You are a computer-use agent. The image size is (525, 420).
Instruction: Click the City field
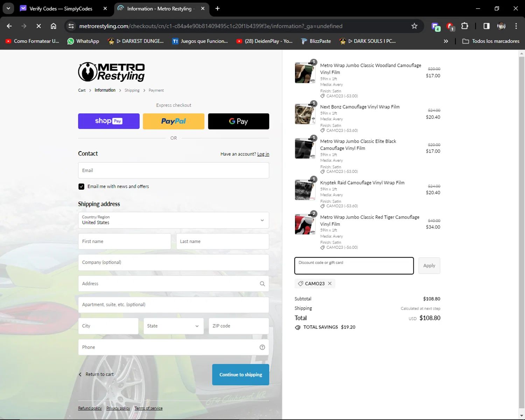(x=108, y=326)
